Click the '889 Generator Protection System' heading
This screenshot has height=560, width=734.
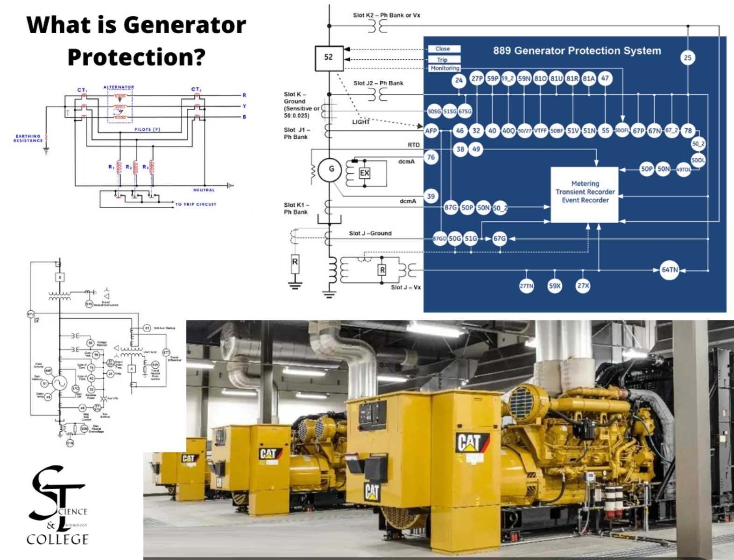pos(577,50)
